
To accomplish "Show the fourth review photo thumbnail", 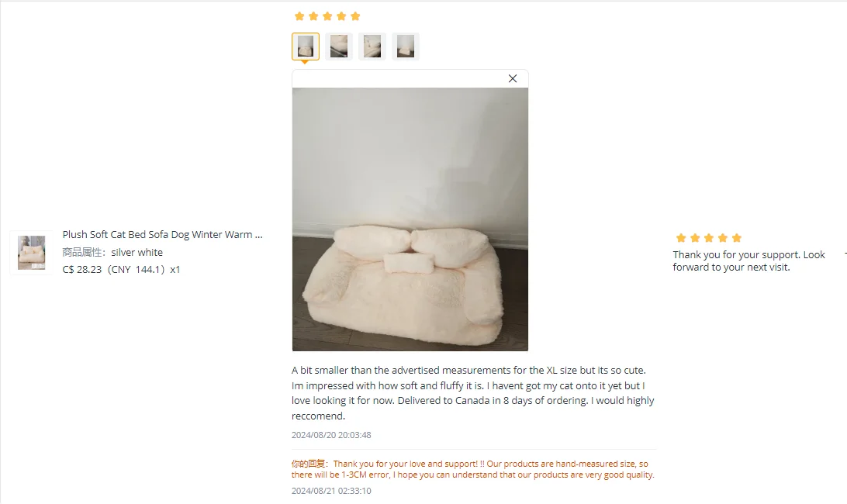I will pyautogui.click(x=406, y=47).
